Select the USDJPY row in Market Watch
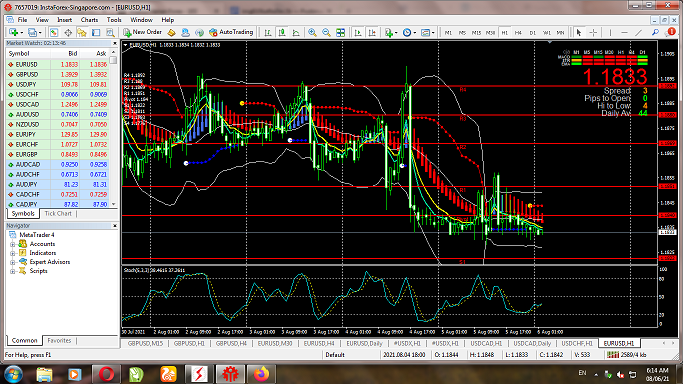The height and width of the screenshot is (384, 683). click(x=57, y=84)
